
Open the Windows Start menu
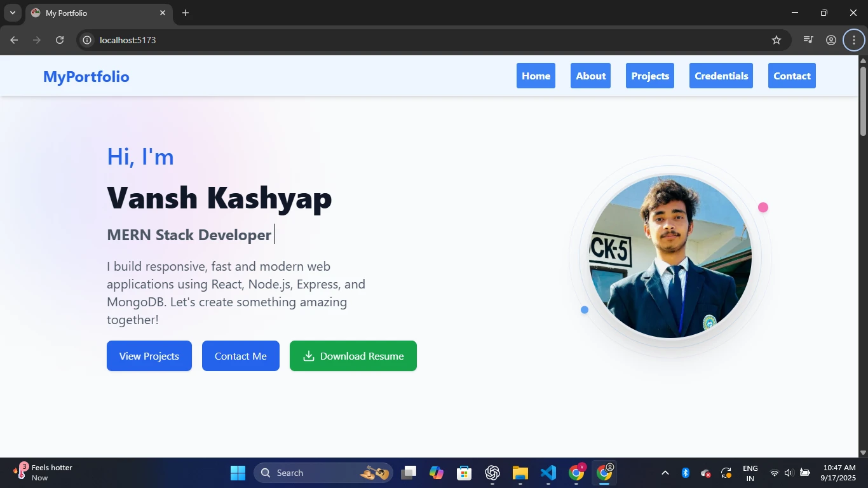click(238, 473)
